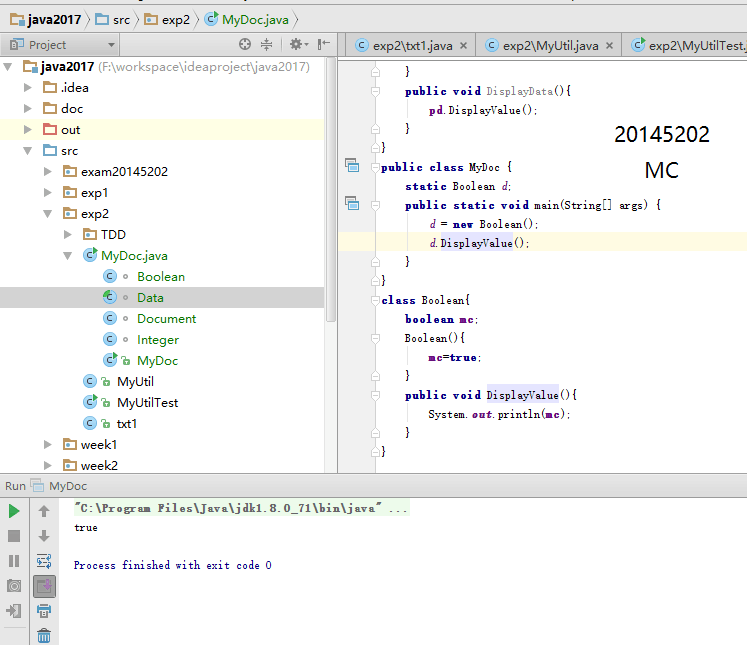Select the Document class in project tree

pyautogui.click(x=166, y=319)
